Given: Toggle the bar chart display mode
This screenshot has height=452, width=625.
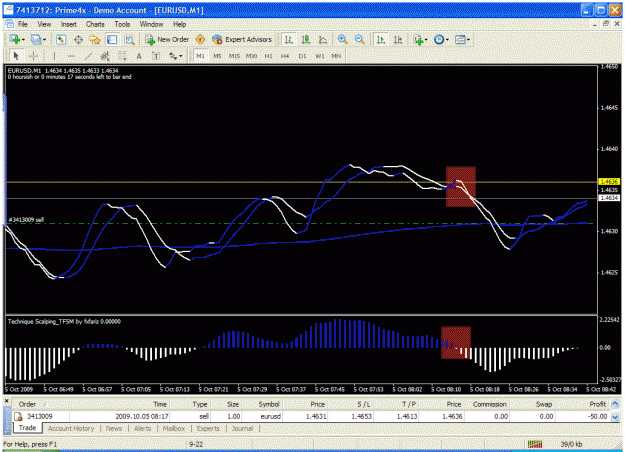Looking at the screenshot, I should pos(289,39).
